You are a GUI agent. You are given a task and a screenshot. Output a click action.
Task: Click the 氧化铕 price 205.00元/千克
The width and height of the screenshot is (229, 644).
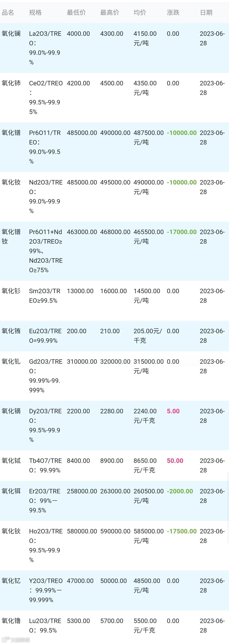coord(148,336)
